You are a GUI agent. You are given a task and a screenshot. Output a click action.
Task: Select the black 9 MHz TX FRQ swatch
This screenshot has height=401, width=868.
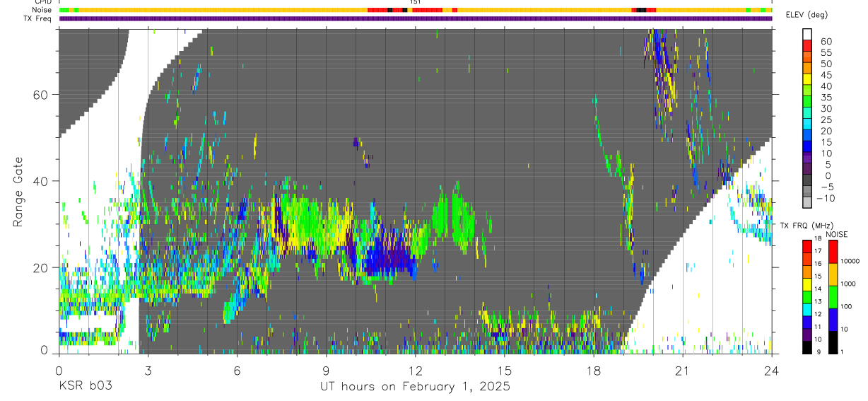[x=807, y=347]
